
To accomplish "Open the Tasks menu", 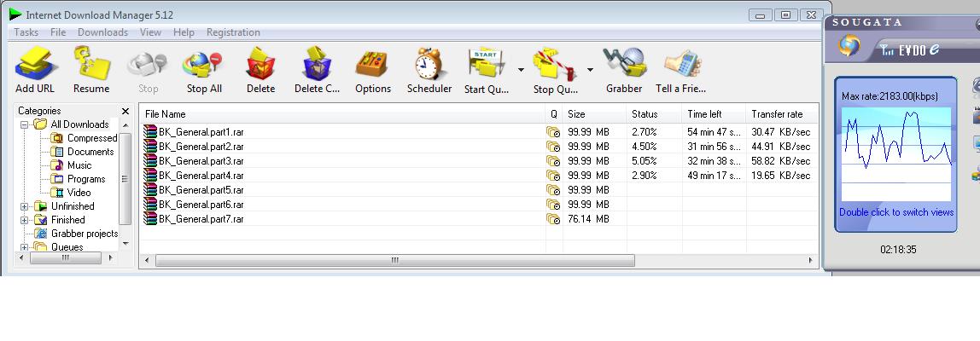I will pyautogui.click(x=26, y=32).
